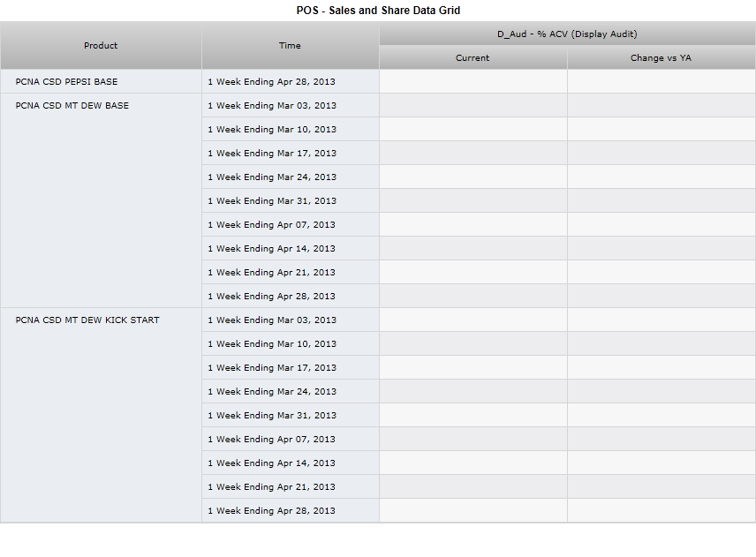Pick Apr 07, 2013 week under KICK START

tap(291, 440)
